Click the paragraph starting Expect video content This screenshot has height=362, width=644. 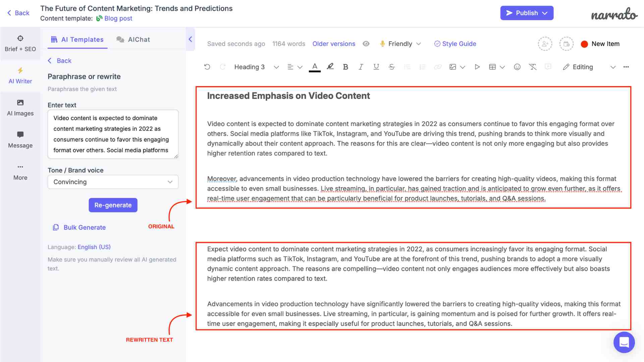point(409,264)
